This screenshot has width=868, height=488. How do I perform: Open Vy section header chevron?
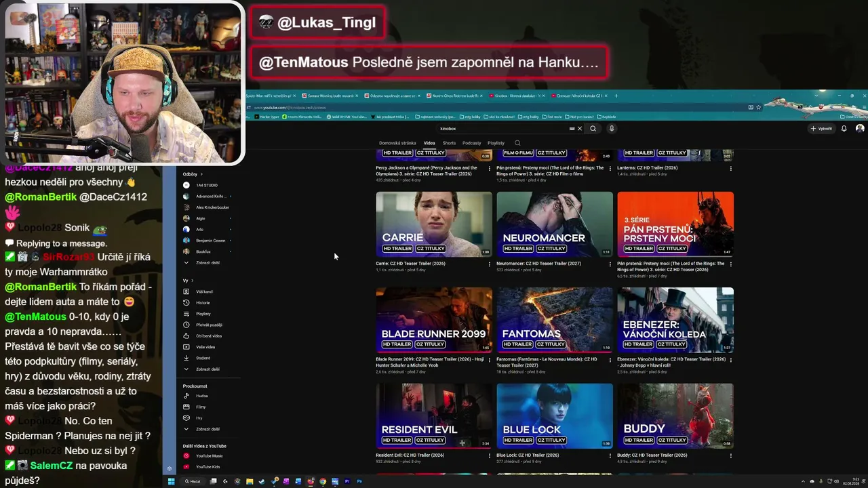tap(192, 281)
